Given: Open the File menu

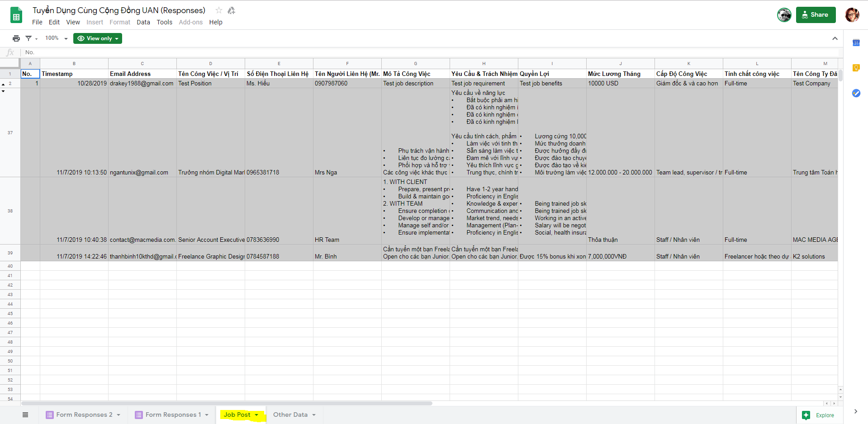Looking at the screenshot, I should click(37, 22).
